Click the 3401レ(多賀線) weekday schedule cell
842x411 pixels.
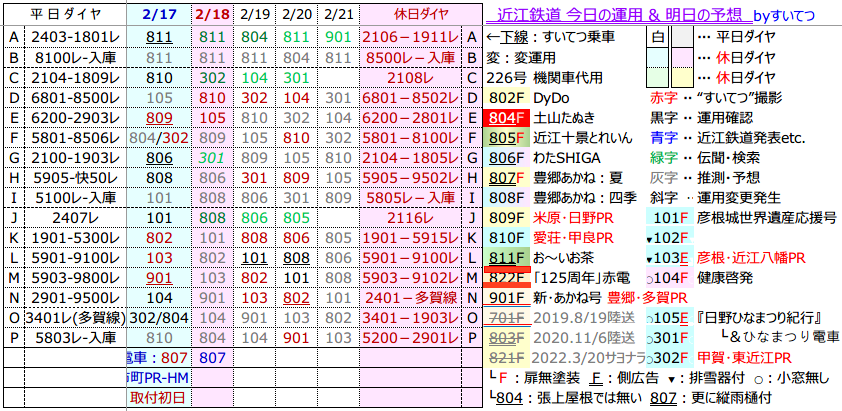point(75,319)
